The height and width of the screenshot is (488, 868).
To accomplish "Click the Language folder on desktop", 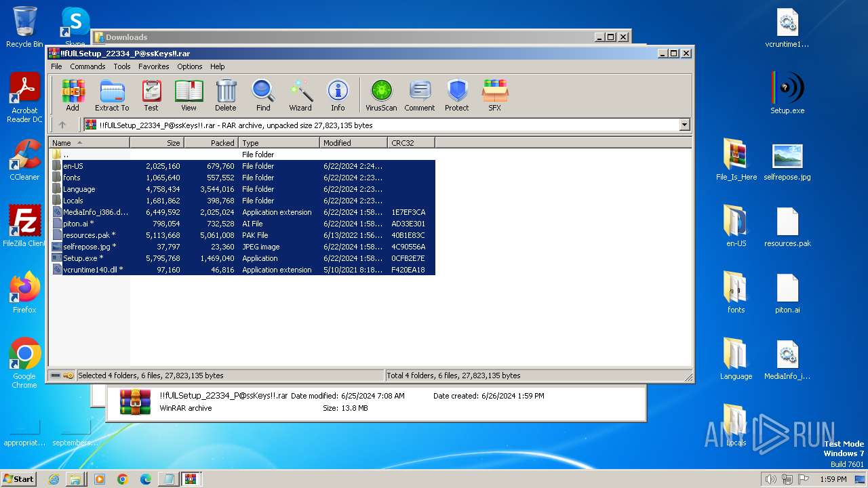I will click(736, 359).
